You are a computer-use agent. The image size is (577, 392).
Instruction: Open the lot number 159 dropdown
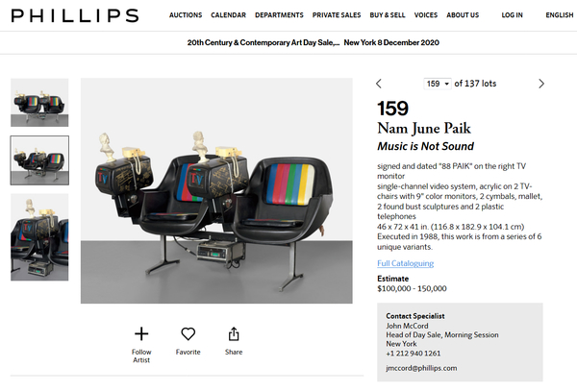tap(438, 84)
